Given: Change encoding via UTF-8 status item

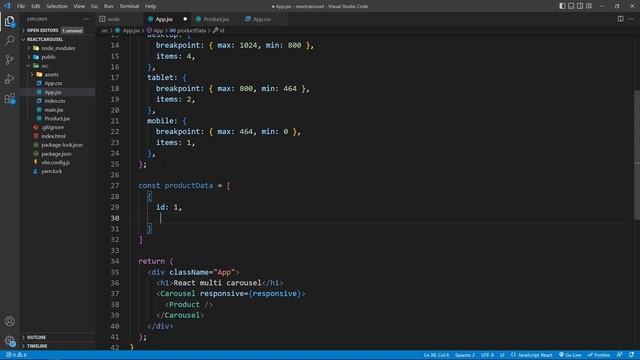Looking at the screenshot, I should pos(487,355).
